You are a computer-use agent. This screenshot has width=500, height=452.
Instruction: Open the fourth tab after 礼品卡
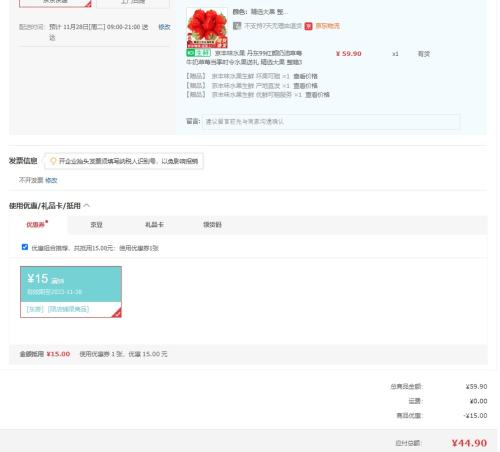click(212, 225)
